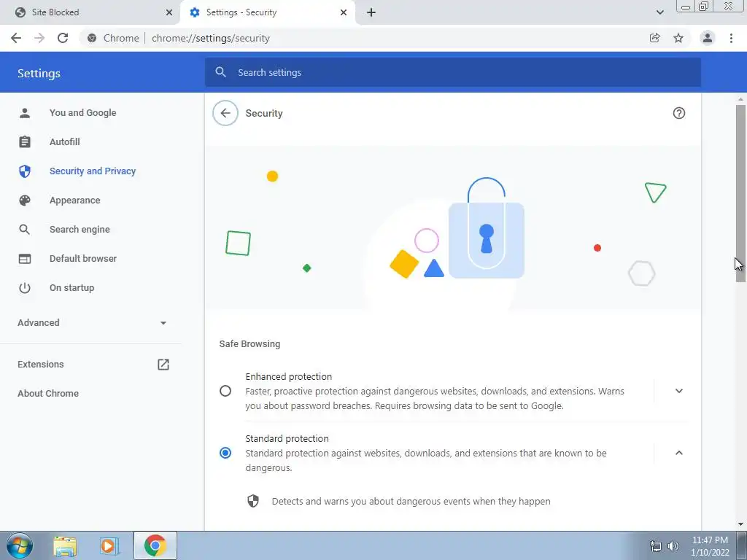Click the person icon beside You and Google
Viewport: 747px width, 560px height.
(25, 113)
